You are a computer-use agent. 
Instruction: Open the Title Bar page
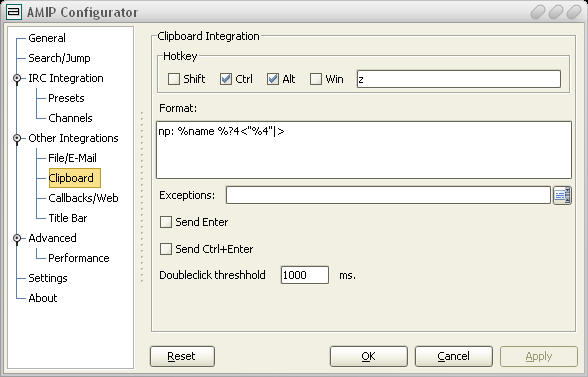tap(68, 218)
